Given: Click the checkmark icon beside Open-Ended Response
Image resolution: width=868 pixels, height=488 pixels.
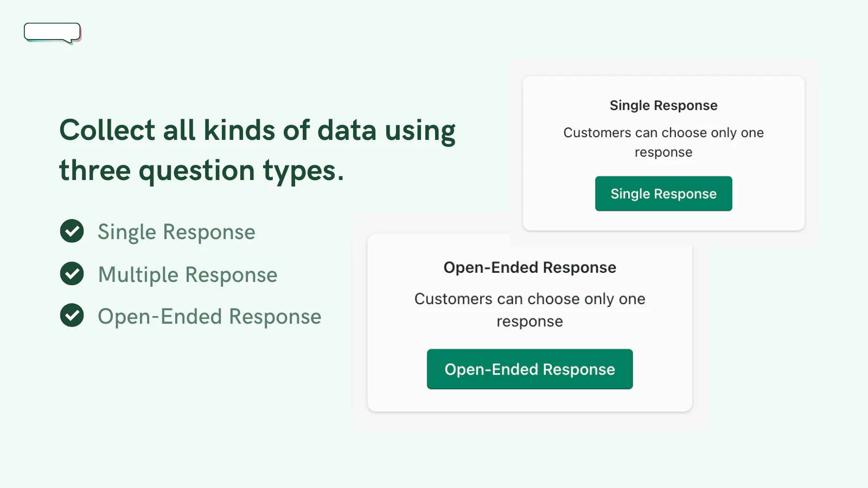Looking at the screenshot, I should 72,316.
